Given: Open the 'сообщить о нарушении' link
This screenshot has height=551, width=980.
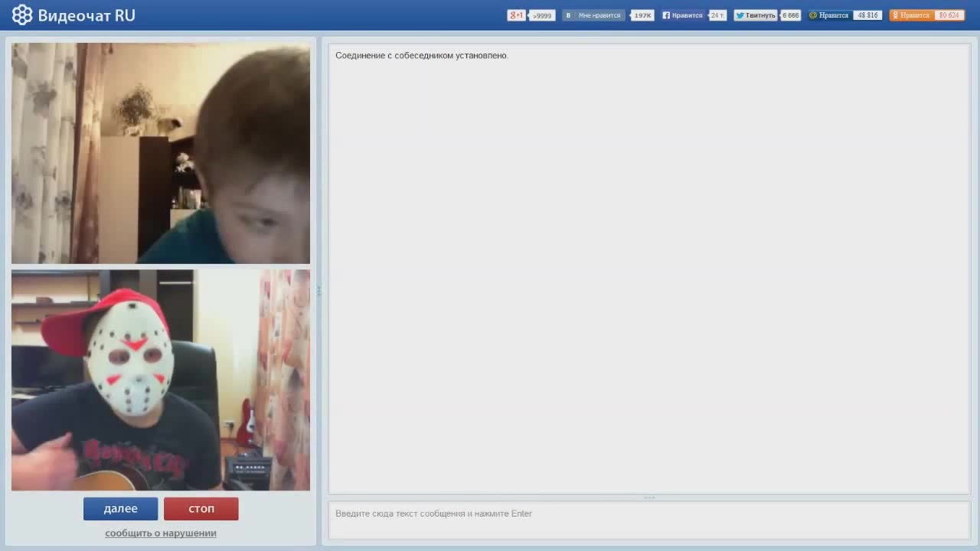Looking at the screenshot, I should [161, 533].
